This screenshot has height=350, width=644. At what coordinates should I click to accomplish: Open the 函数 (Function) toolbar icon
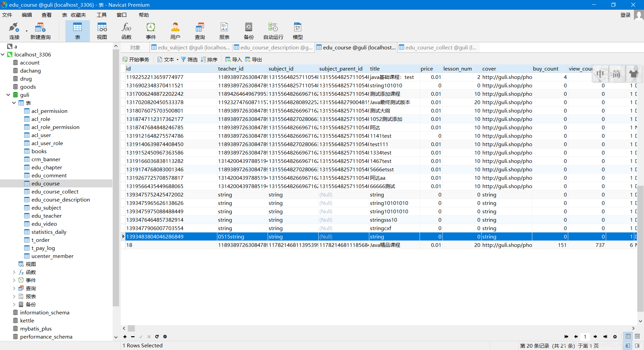click(x=126, y=31)
